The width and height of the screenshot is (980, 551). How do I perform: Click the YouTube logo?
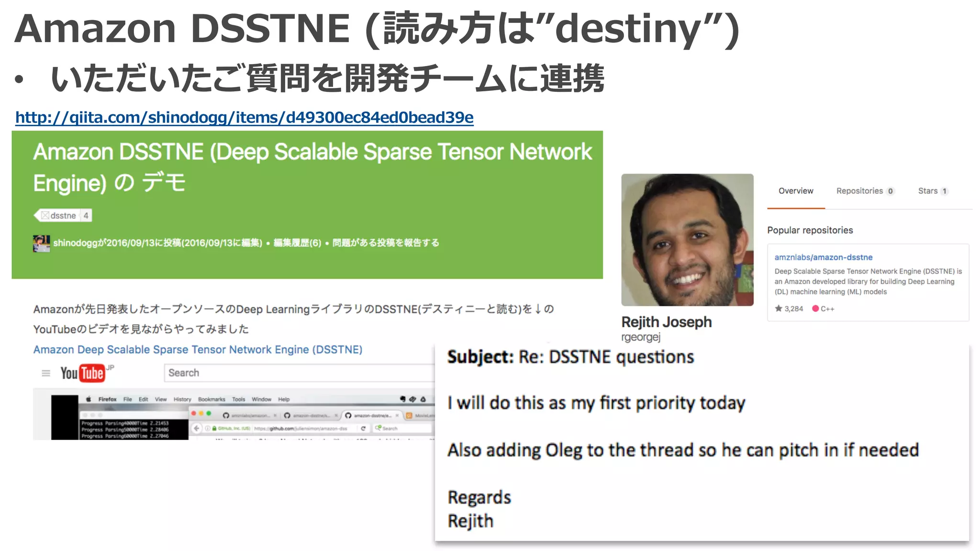[x=82, y=373]
